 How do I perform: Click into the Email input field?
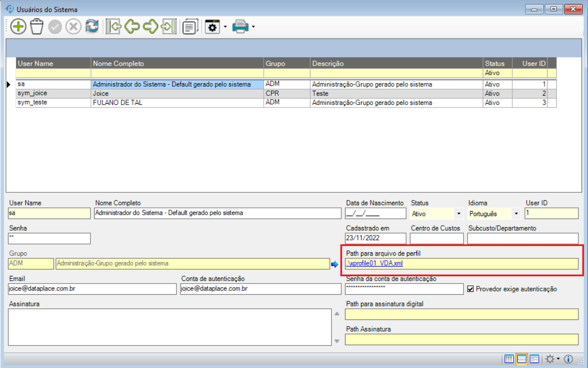[x=92, y=289]
